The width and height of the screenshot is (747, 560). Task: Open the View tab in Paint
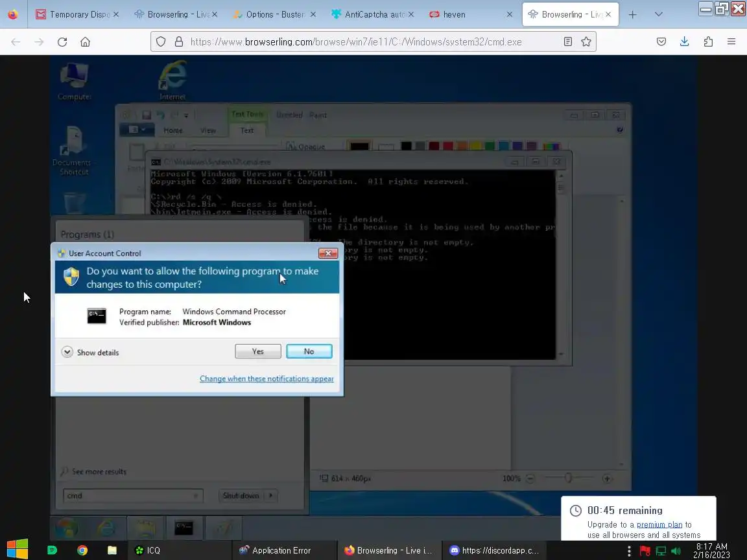208,130
